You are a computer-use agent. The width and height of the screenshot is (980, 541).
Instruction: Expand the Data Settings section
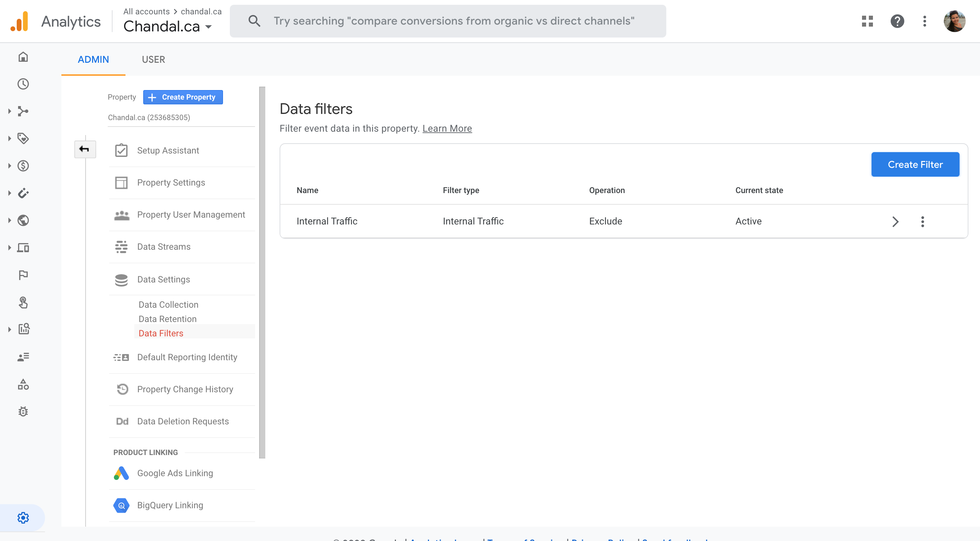coord(163,278)
